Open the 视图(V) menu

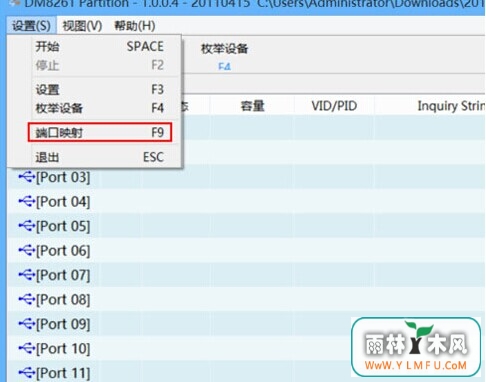tap(82, 26)
